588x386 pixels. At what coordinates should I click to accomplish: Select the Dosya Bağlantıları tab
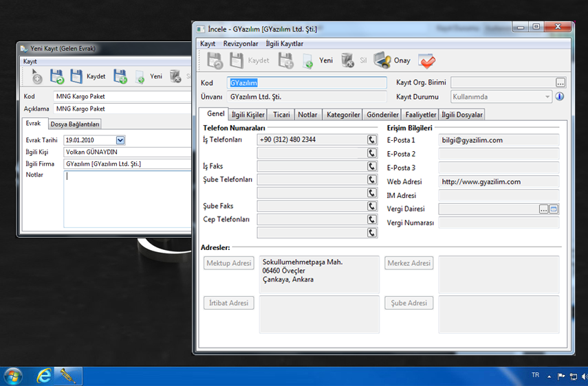point(75,124)
